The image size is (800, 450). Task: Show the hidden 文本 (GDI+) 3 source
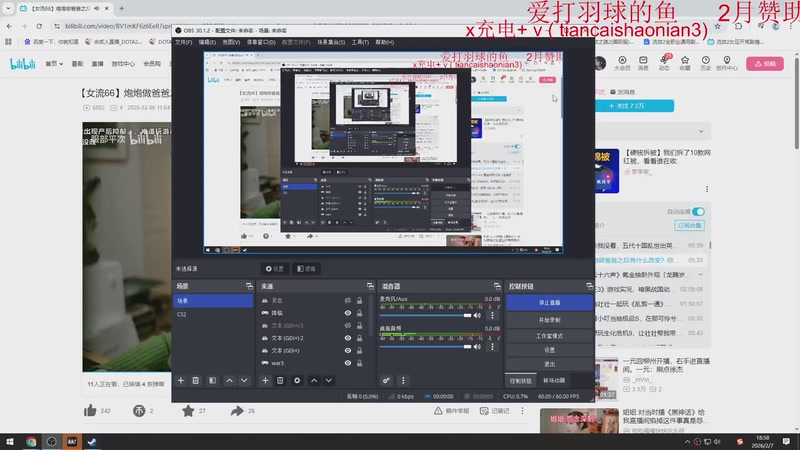point(347,326)
